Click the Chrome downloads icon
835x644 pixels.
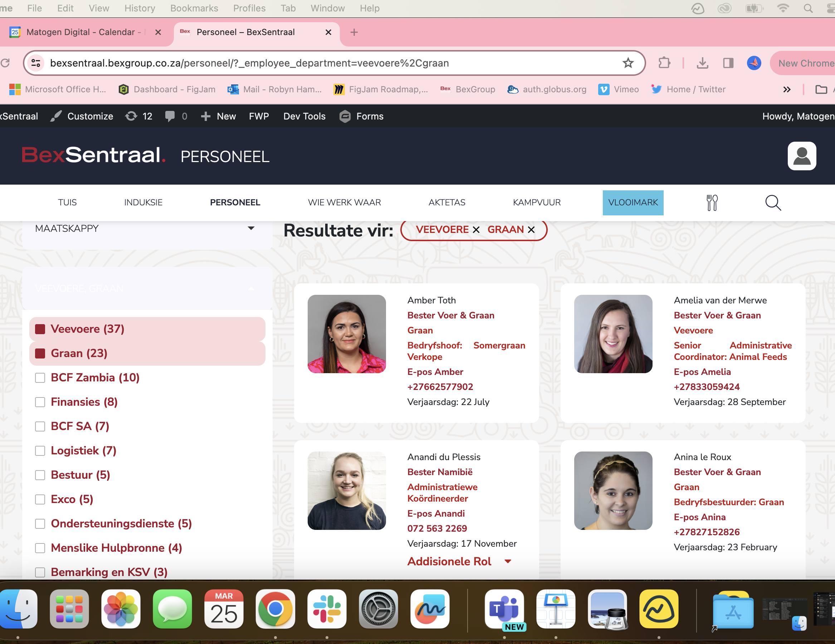point(702,63)
